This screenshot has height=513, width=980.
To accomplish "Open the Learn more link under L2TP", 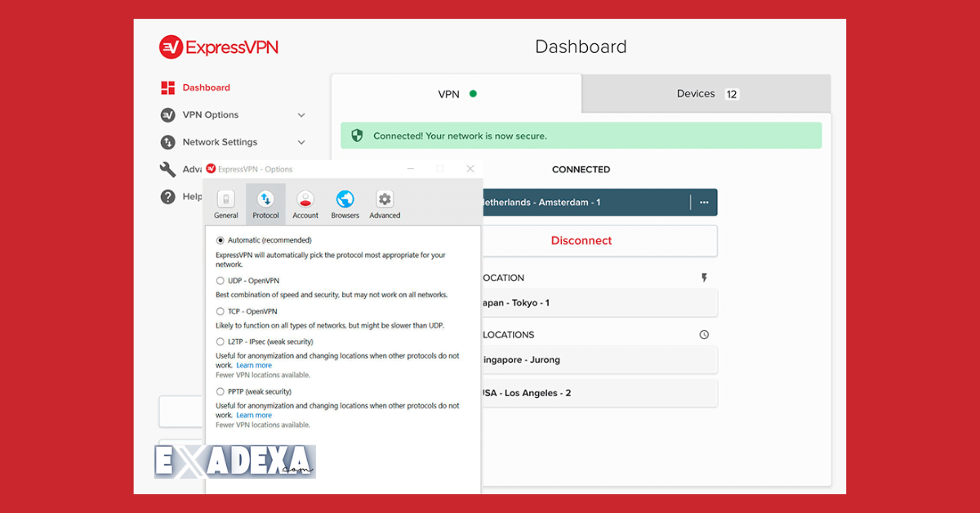I will pos(253,364).
